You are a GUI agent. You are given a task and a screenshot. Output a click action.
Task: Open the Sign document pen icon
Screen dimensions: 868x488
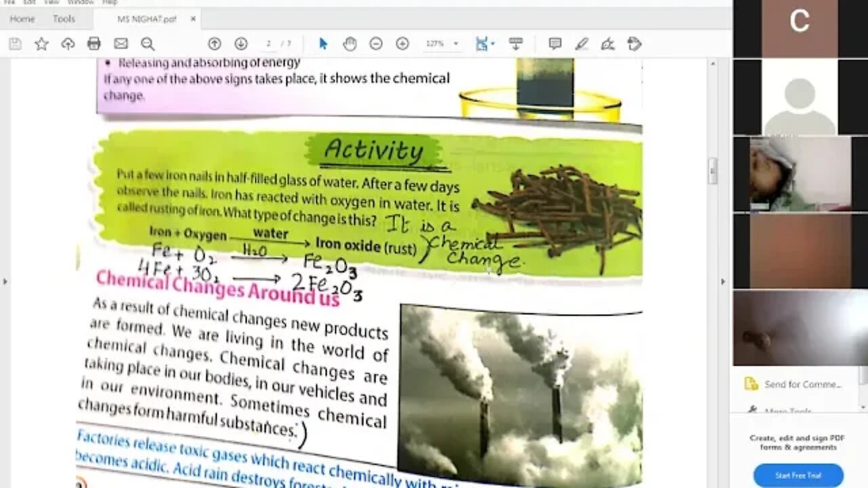(x=608, y=44)
